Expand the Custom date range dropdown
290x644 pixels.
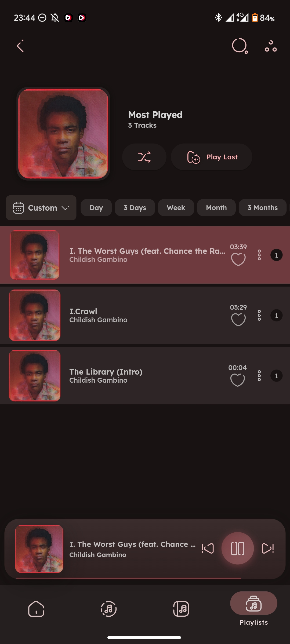pos(41,208)
